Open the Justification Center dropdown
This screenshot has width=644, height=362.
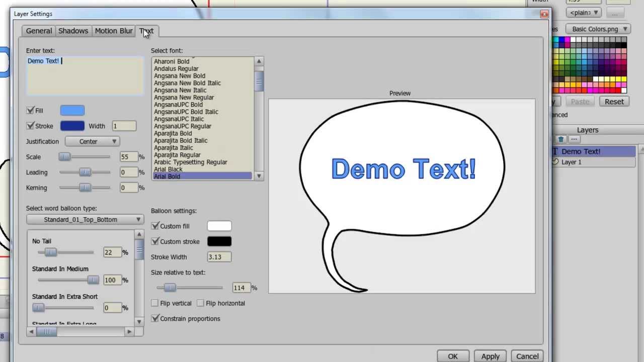[x=93, y=142]
